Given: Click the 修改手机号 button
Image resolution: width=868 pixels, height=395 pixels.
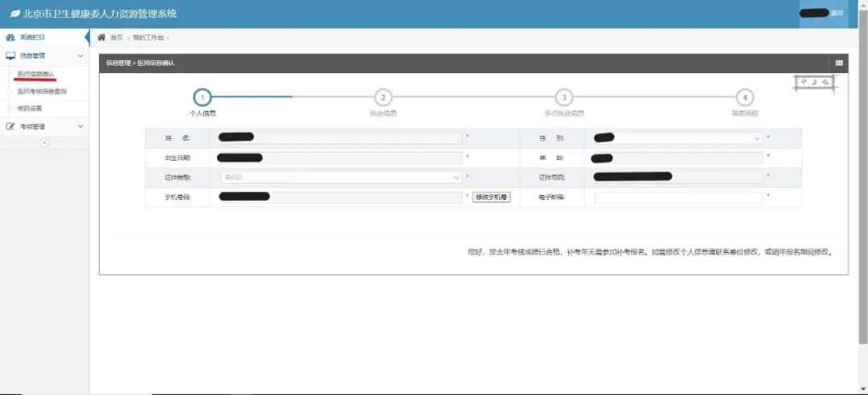Looking at the screenshot, I should (491, 197).
